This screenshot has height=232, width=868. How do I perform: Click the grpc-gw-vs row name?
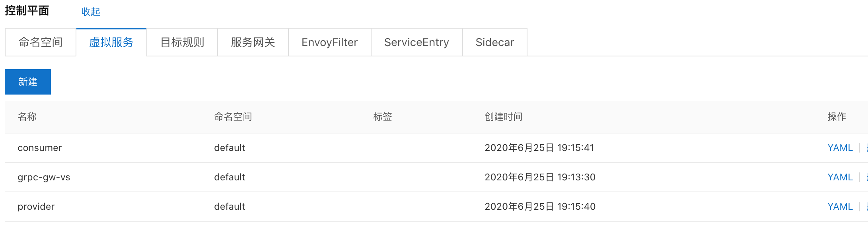[44, 177]
